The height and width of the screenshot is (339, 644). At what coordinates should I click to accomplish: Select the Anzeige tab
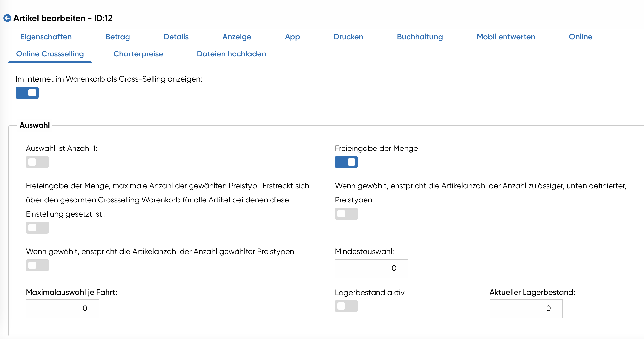coord(237,37)
